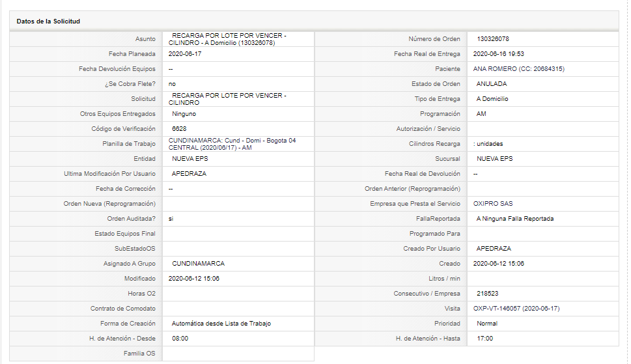Click Sucursal value NUEVA EPS
The image size is (631, 364).
pos(495,159)
